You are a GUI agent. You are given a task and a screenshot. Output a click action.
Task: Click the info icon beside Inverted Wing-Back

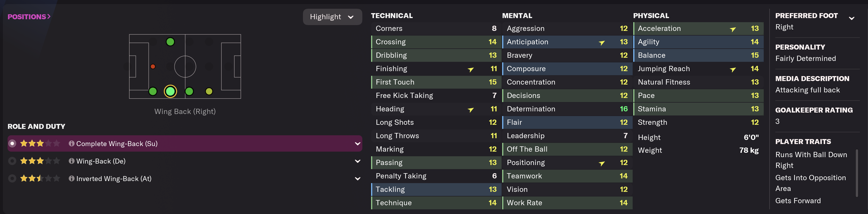pos(71,178)
